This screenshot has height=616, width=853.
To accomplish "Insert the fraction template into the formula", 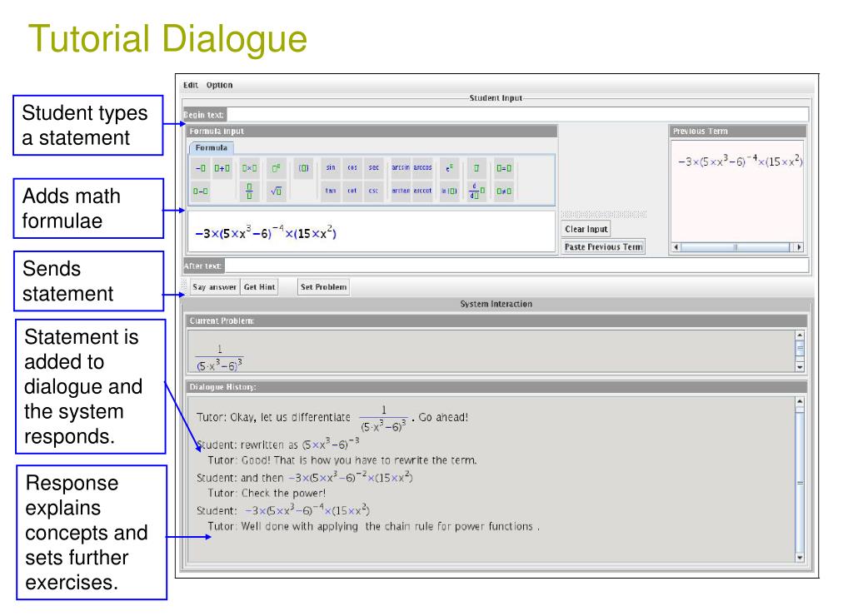I will [x=248, y=191].
